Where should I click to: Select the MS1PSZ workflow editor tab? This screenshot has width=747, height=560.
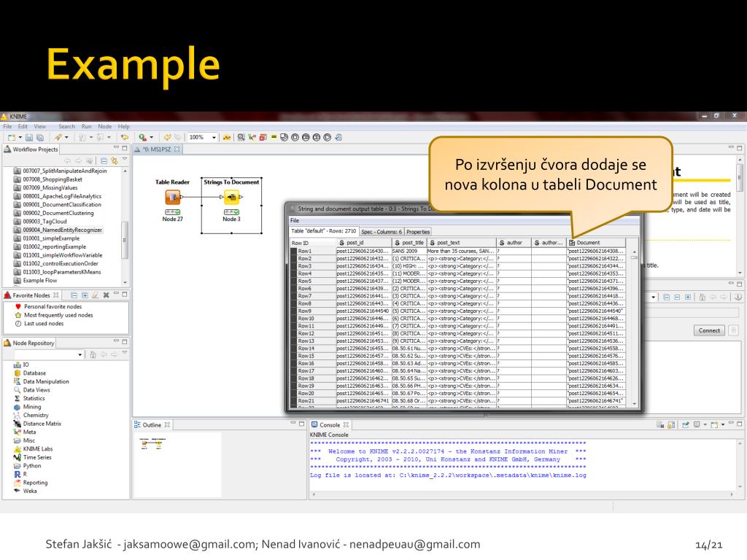point(157,149)
